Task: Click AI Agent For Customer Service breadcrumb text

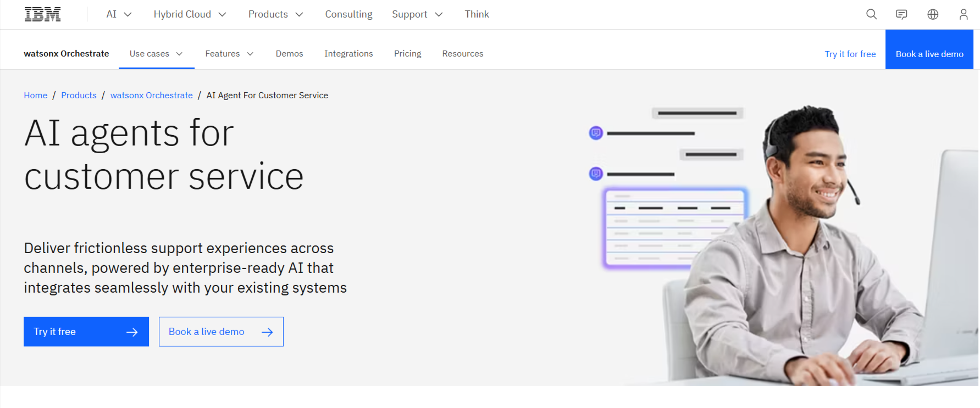Action: [267, 95]
